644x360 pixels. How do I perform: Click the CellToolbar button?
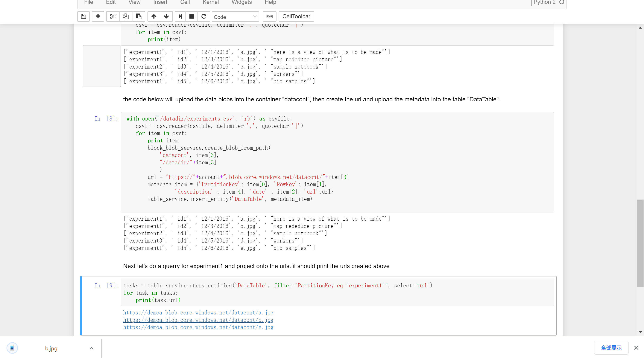pos(296,17)
